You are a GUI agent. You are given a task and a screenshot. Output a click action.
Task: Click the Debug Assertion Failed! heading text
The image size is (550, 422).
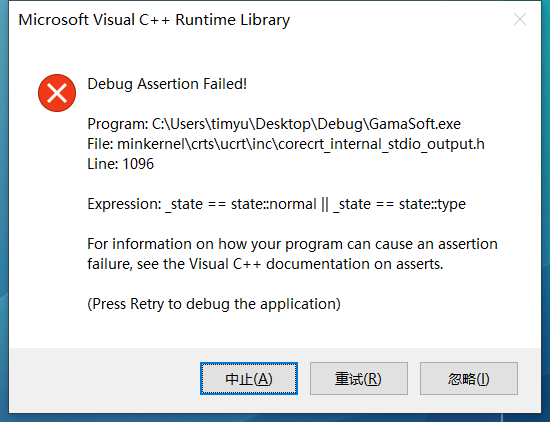[167, 84]
